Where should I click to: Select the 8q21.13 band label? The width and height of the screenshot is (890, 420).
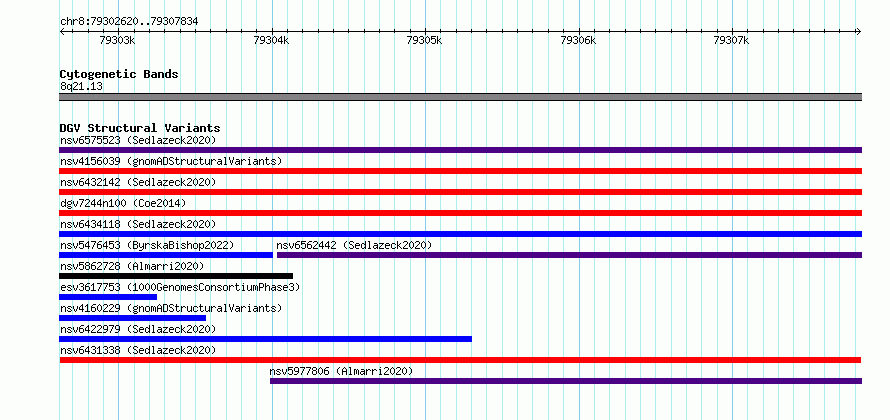[81, 86]
